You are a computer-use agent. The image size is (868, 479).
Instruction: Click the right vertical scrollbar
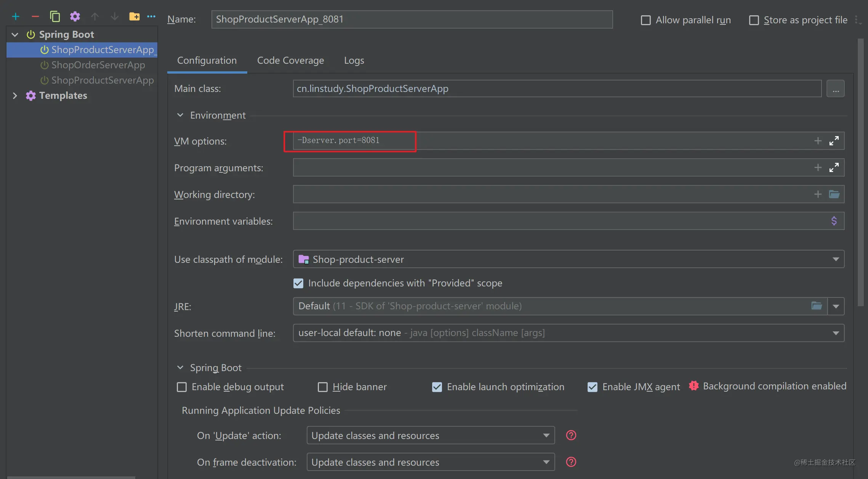point(860,172)
